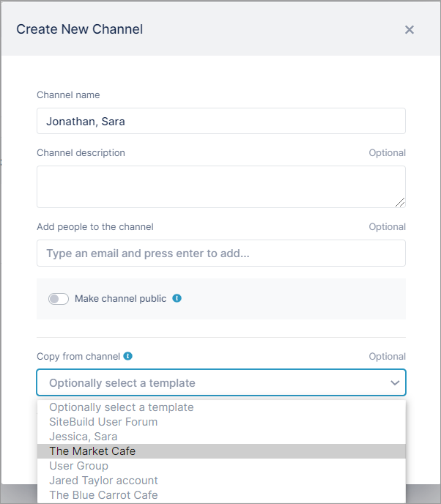The image size is (441, 504).
Task: Click the Copy from channel info icon
Action: (128, 356)
